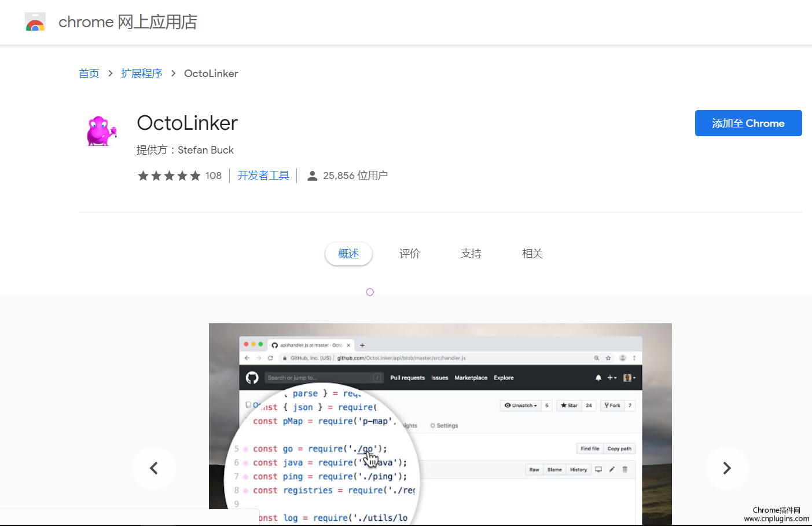The height and width of the screenshot is (526, 812).
Task: Switch to the 相关 tab
Action: 532,254
